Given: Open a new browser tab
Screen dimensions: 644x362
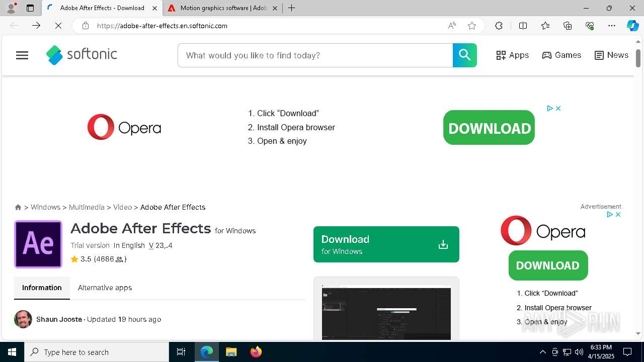Looking at the screenshot, I should click(x=292, y=8).
